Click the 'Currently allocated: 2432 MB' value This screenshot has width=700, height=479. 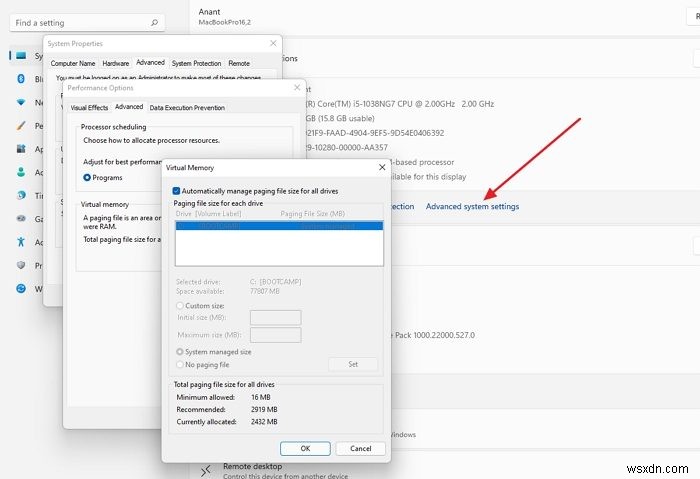tap(264, 422)
